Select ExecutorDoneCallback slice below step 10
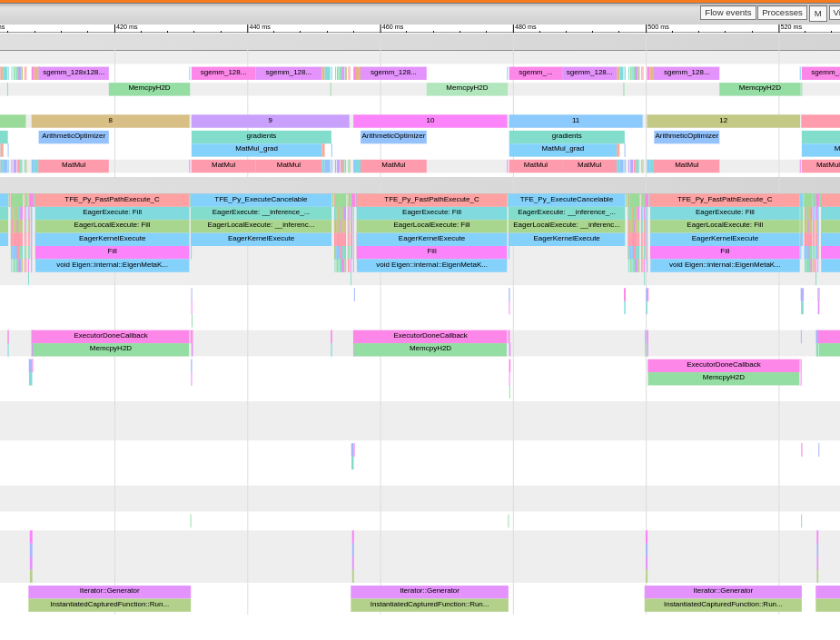Viewport: 840px width, 640px height. (x=430, y=336)
